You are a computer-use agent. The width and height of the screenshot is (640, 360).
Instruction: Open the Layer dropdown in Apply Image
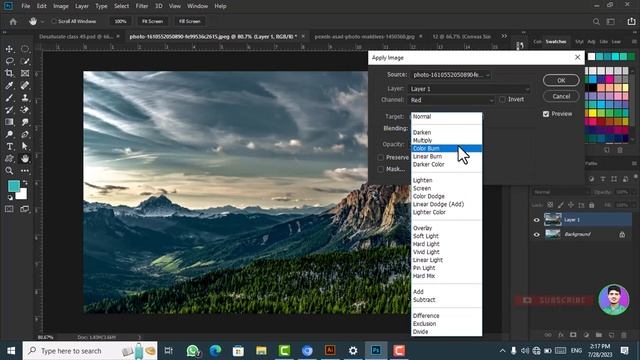(469, 89)
